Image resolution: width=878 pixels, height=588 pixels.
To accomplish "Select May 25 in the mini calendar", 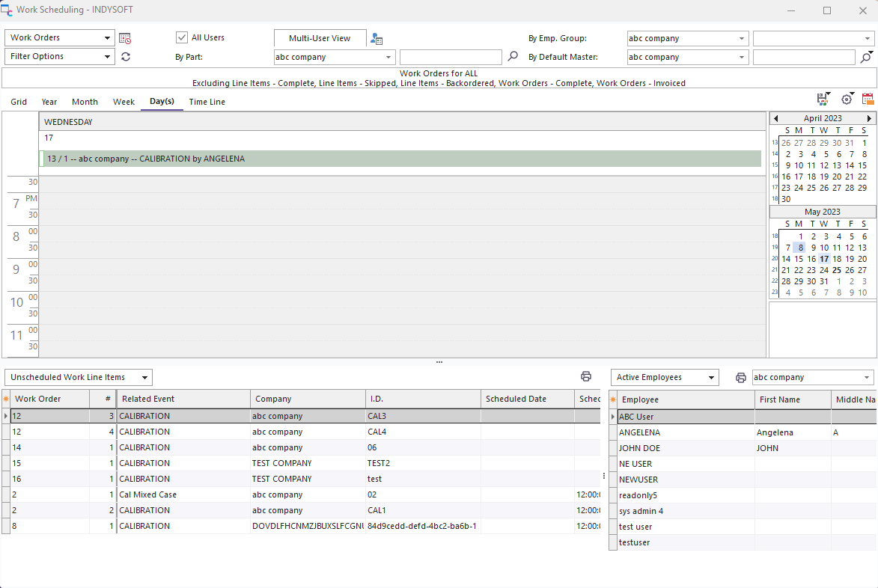I will coord(837,270).
